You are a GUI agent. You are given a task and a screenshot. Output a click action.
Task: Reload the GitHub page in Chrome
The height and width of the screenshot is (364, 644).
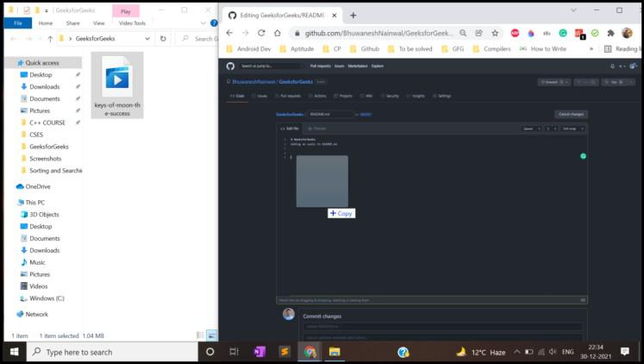[x=261, y=33]
